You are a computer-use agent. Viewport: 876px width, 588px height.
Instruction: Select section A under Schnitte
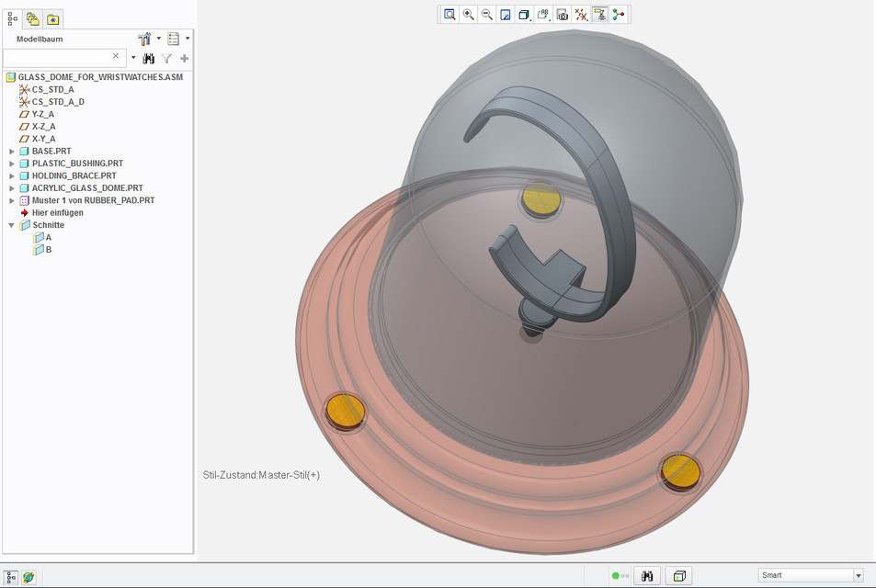point(48,237)
